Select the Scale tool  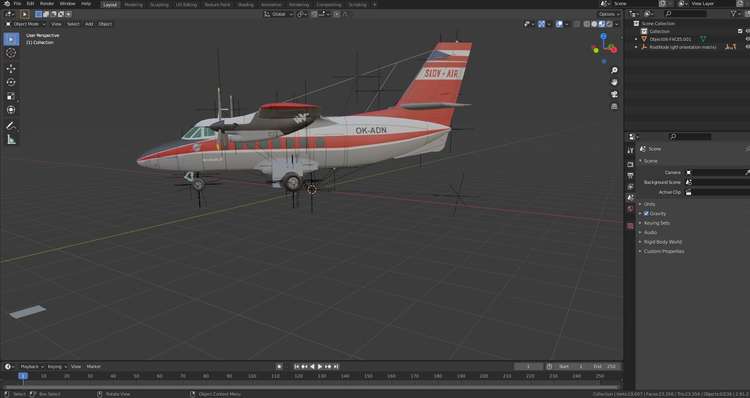pyautogui.click(x=11, y=96)
